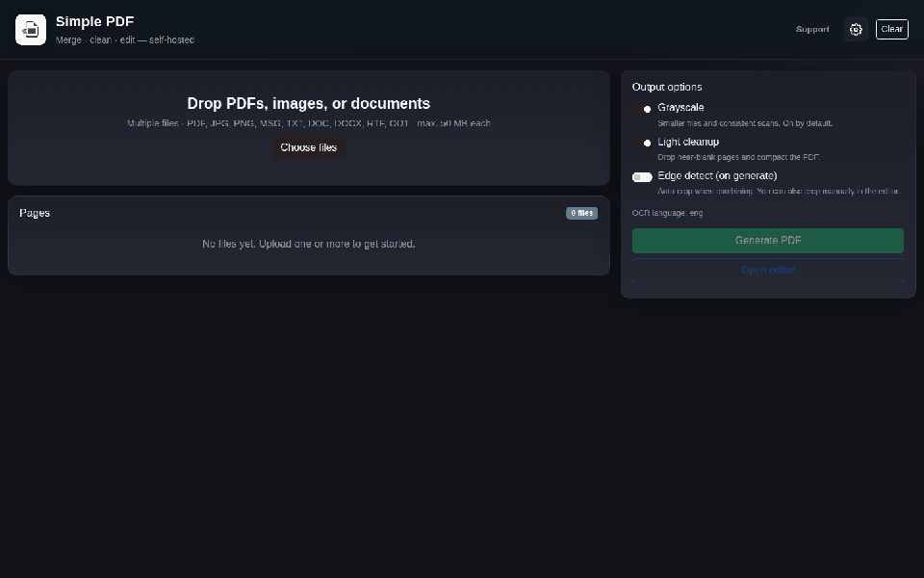Click the "Merge · clean · edit" tagline
Viewport: 924px width, 578px height.
[x=125, y=40]
